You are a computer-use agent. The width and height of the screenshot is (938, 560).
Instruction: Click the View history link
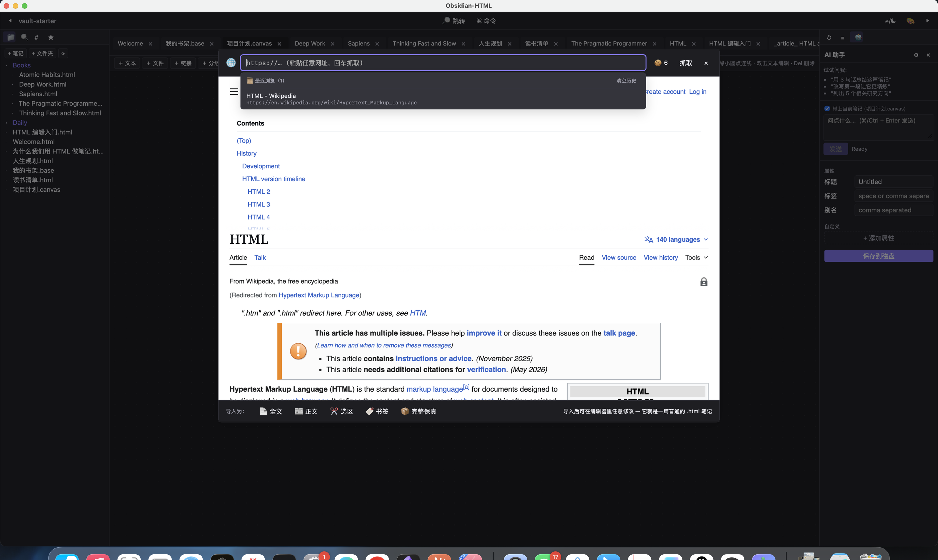(x=660, y=257)
